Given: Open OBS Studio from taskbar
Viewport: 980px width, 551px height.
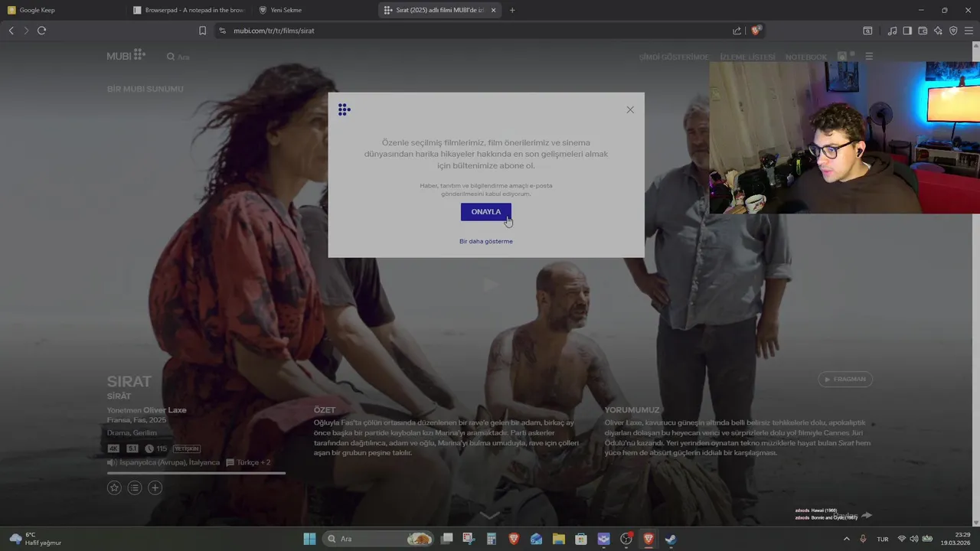Looking at the screenshot, I should click(626, 539).
